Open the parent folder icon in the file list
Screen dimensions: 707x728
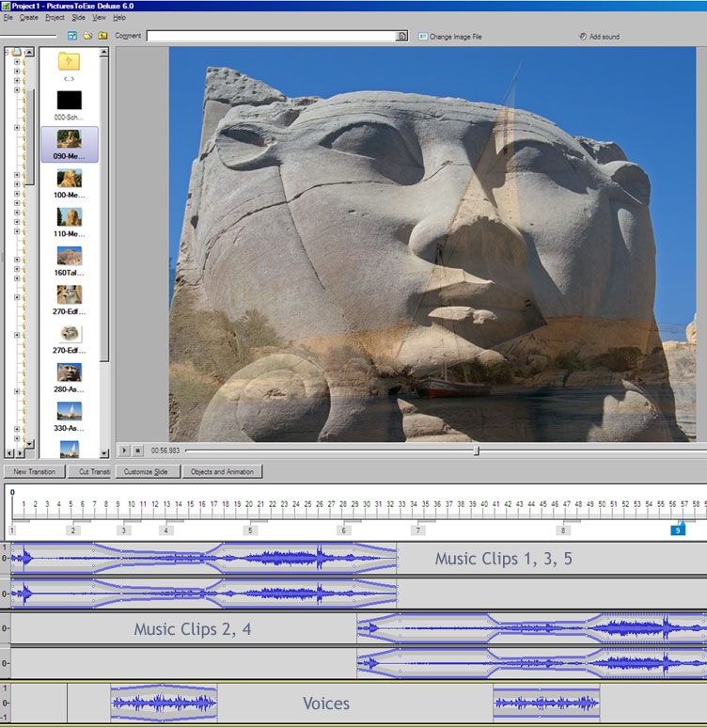[69, 62]
